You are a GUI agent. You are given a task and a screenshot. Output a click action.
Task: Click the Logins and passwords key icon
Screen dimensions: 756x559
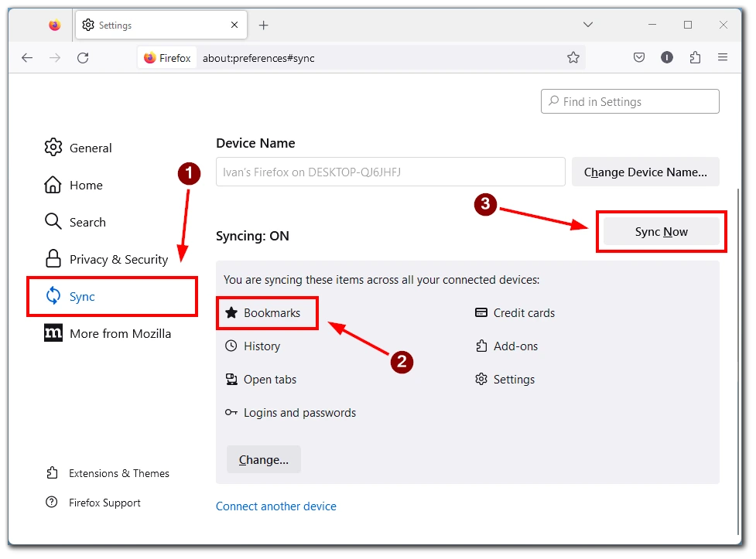pyautogui.click(x=231, y=413)
